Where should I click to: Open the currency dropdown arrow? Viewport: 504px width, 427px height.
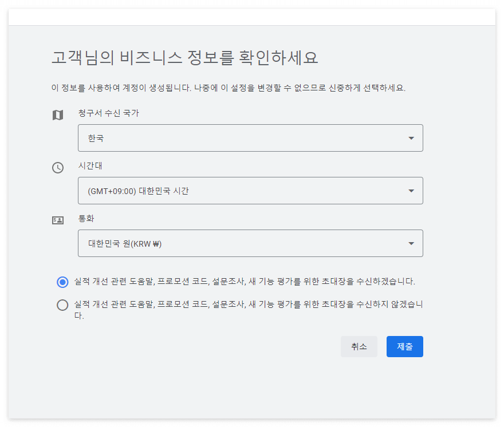(x=411, y=243)
